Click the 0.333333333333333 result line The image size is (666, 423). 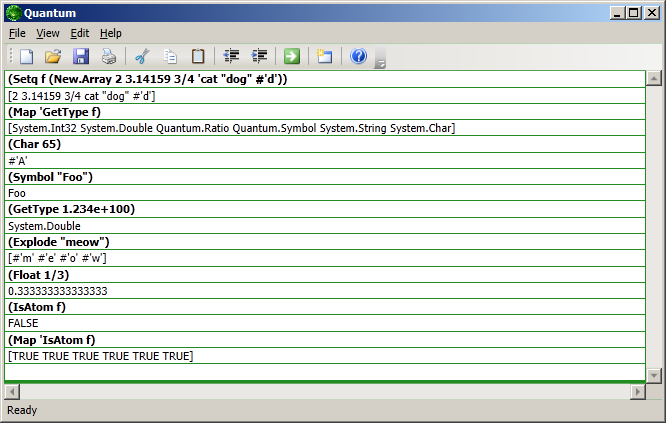tap(325, 291)
